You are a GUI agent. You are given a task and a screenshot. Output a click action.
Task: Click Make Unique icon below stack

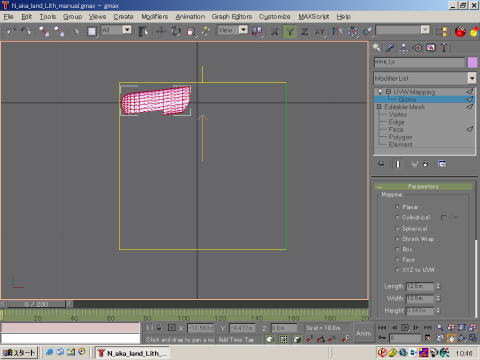tap(414, 164)
